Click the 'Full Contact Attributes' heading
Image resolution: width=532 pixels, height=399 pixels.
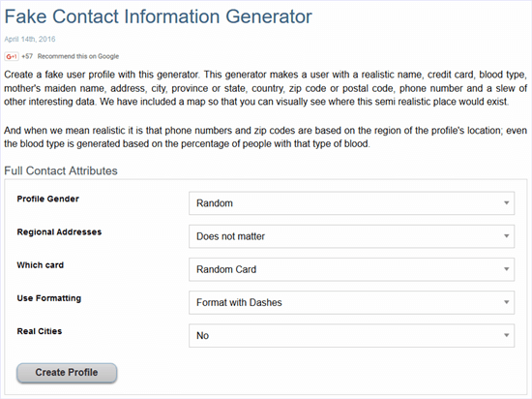pos(61,170)
